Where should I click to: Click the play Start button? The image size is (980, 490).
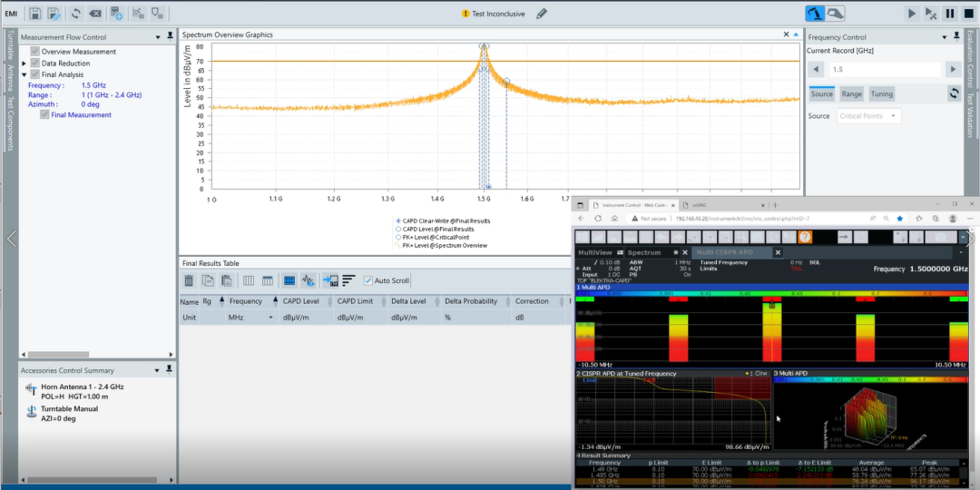pos(911,13)
